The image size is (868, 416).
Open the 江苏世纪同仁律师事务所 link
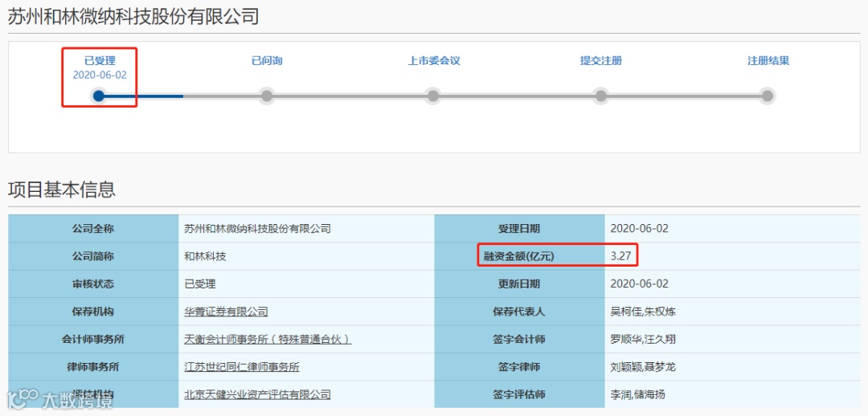click(242, 367)
